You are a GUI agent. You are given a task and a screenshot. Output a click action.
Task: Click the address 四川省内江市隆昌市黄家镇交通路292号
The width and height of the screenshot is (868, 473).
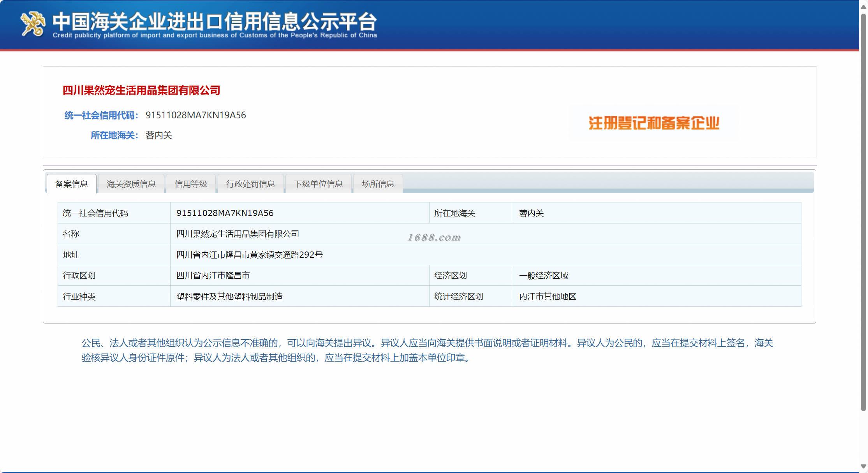tap(249, 255)
